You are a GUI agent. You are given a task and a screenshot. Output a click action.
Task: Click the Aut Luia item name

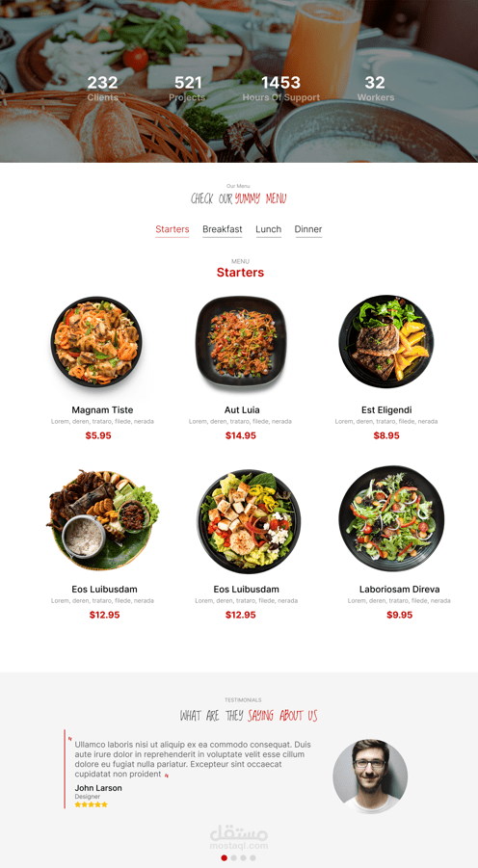[x=242, y=410]
